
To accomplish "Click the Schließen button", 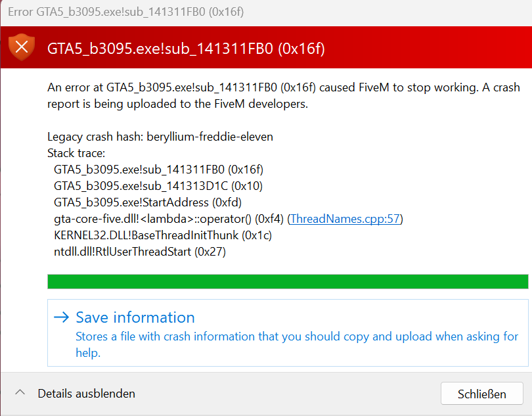I will (x=482, y=394).
